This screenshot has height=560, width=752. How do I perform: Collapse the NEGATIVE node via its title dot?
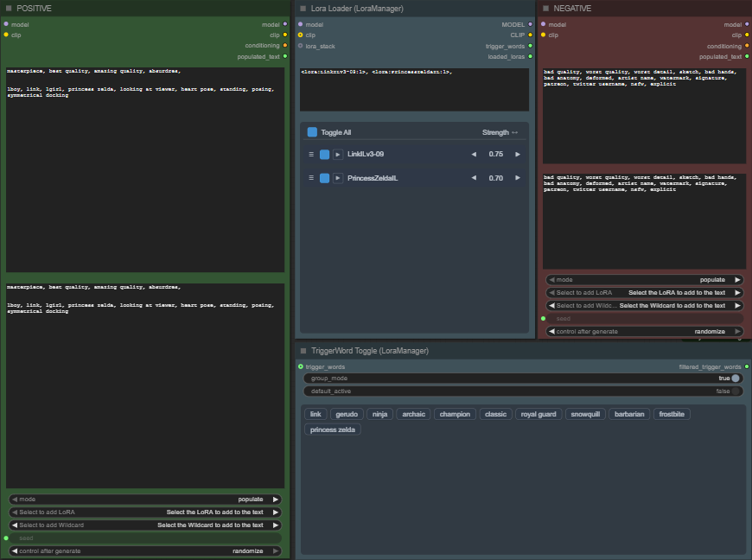coord(545,8)
